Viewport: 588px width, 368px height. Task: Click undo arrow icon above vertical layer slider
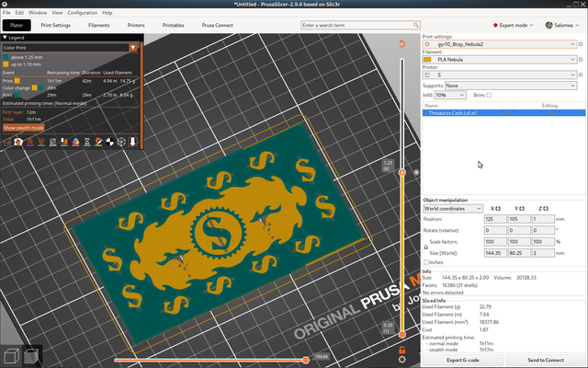[x=402, y=44]
